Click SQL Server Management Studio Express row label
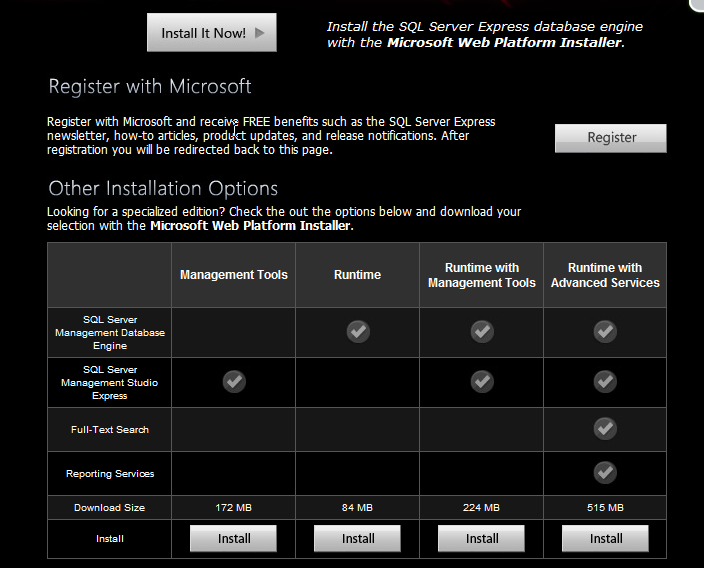704x568 pixels. click(x=110, y=383)
